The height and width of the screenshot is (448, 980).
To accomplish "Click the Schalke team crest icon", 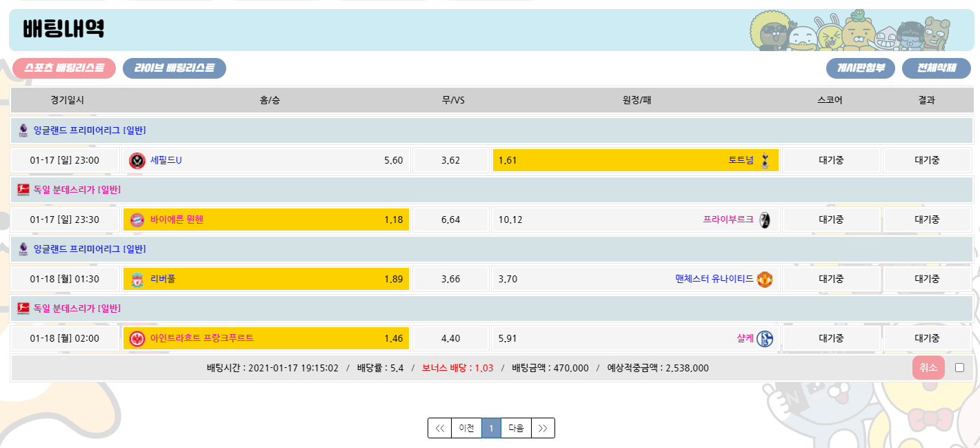I will tap(764, 339).
